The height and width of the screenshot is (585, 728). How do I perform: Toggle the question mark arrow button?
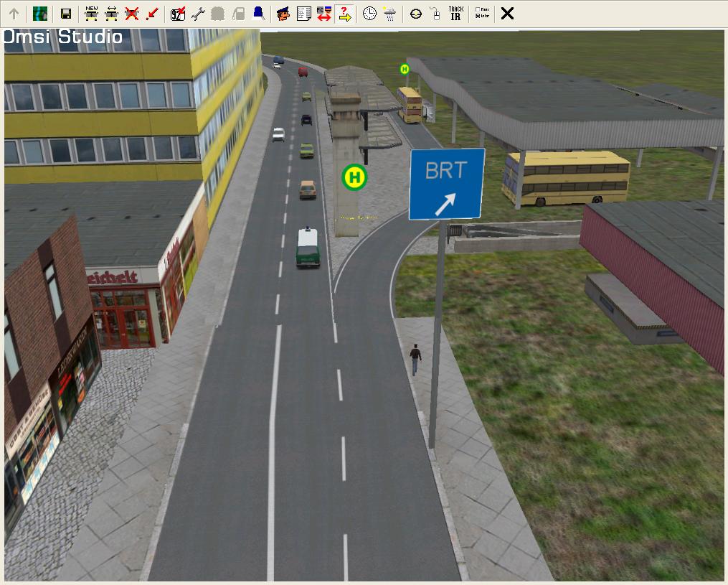click(x=344, y=13)
